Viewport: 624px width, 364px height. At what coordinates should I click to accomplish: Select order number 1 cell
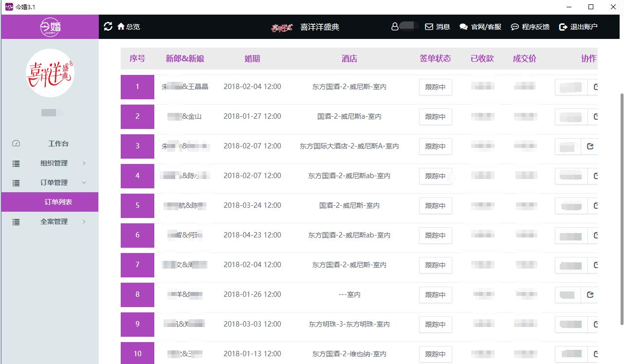pyautogui.click(x=137, y=87)
